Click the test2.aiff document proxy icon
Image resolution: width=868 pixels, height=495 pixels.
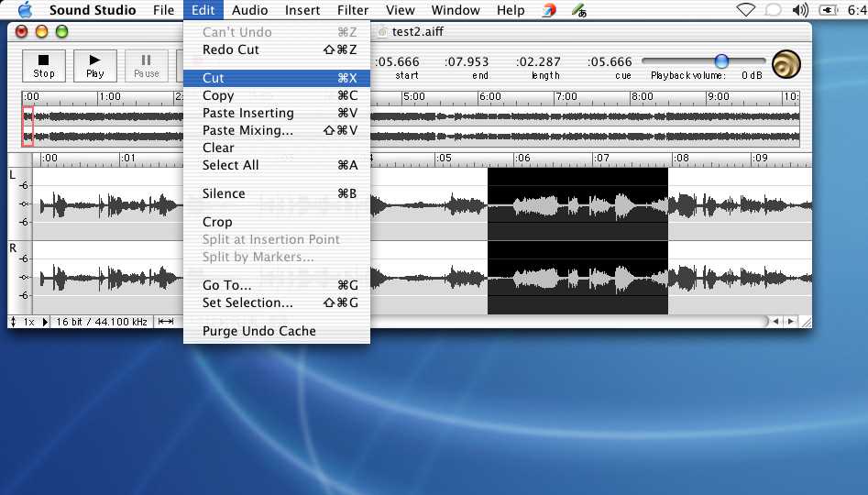click(x=382, y=32)
